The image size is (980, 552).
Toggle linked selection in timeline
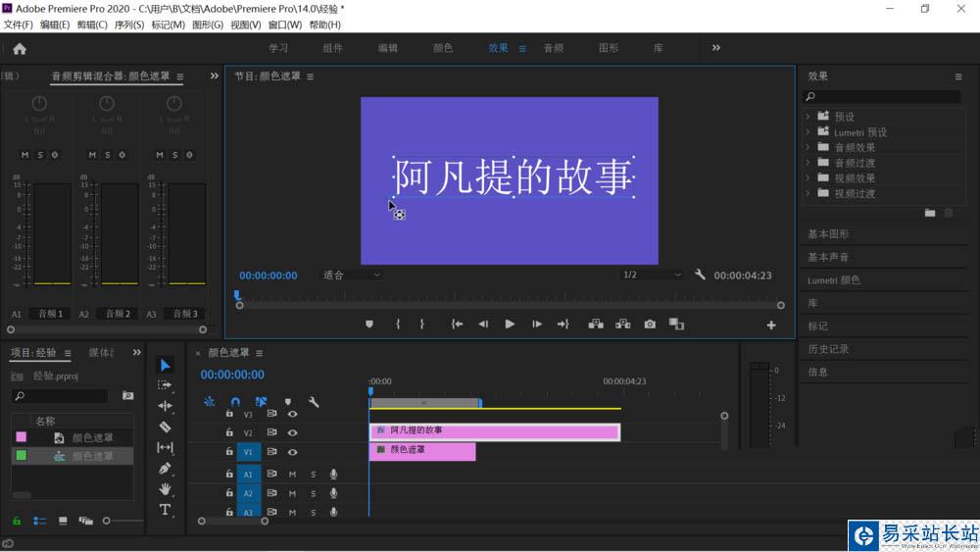(x=262, y=401)
